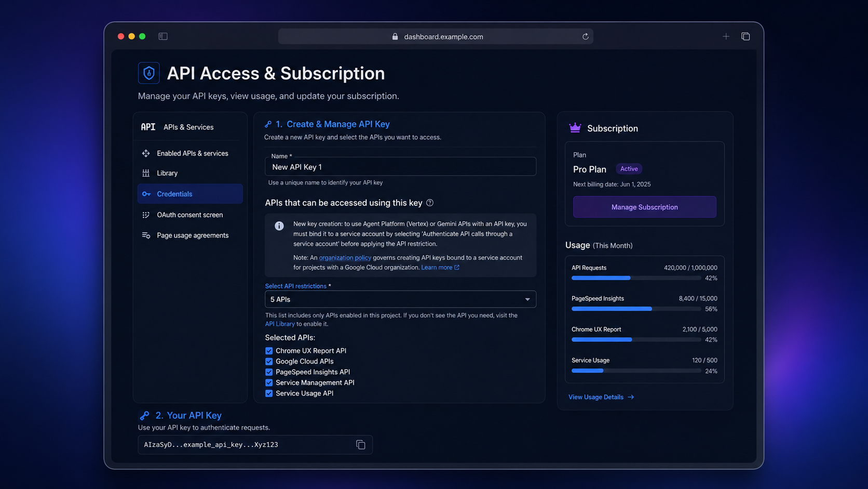Image resolution: width=868 pixels, height=489 pixels.
Task: Click APIs & Services sidebar header
Action: click(188, 127)
